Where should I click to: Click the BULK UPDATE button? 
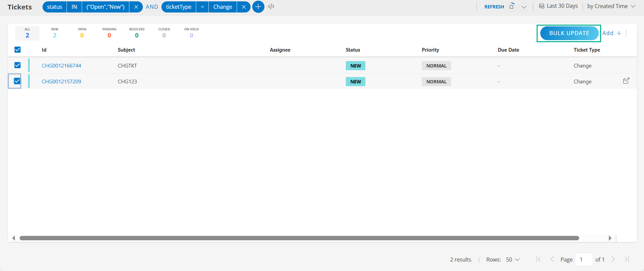coord(569,33)
